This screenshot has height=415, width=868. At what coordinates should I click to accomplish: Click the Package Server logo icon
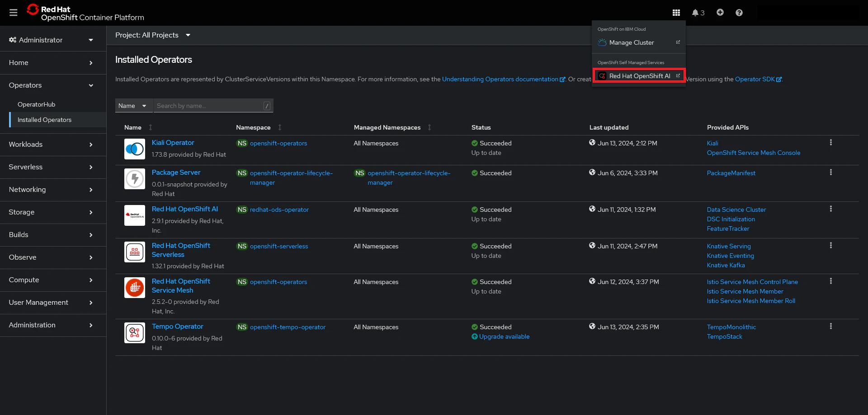(135, 179)
